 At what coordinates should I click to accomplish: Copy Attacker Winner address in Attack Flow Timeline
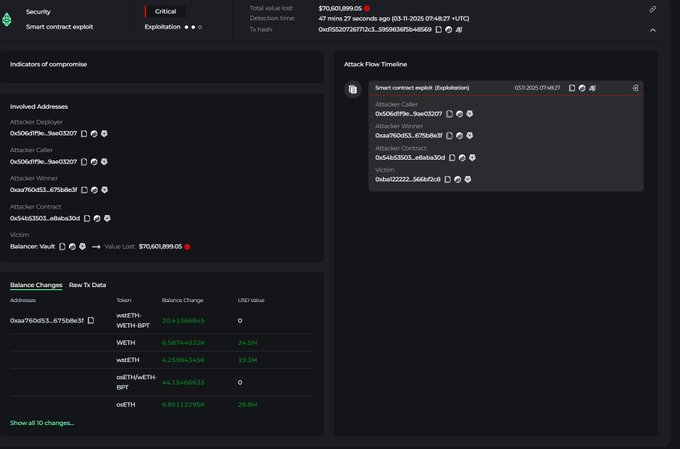[x=450, y=136]
